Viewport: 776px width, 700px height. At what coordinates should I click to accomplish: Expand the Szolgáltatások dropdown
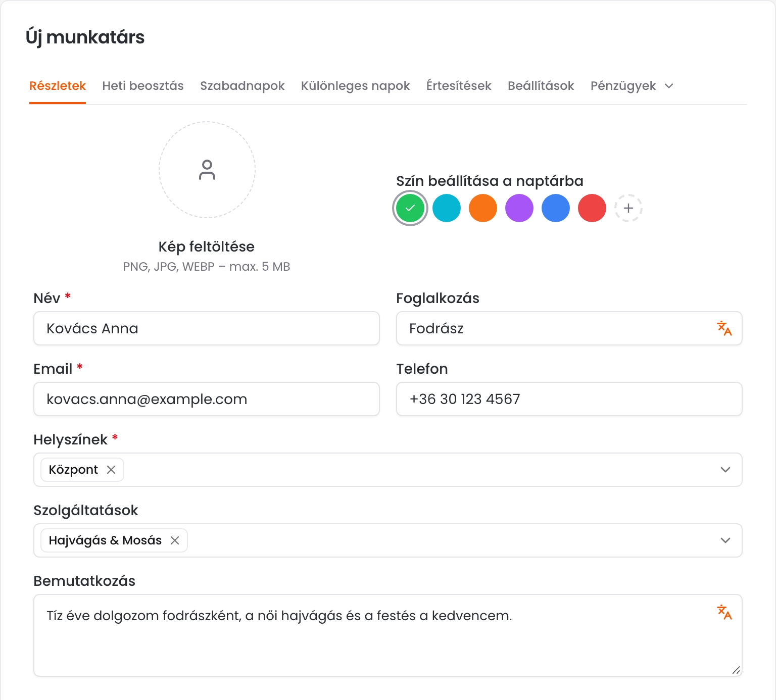(x=725, y=540)
